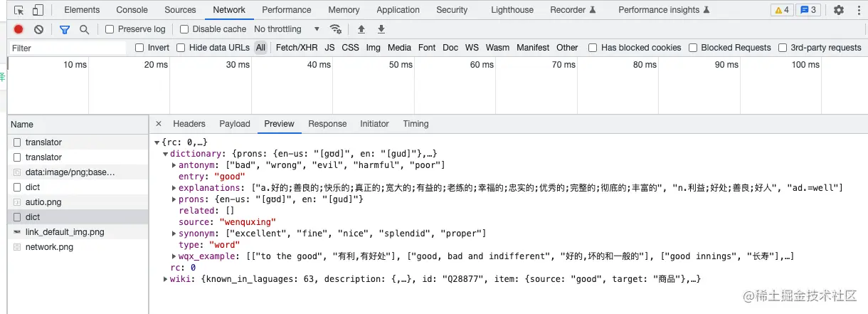The width and height of the screenshot is (868, 314).
Task: Show the request Payload tab
Action: 235,124
